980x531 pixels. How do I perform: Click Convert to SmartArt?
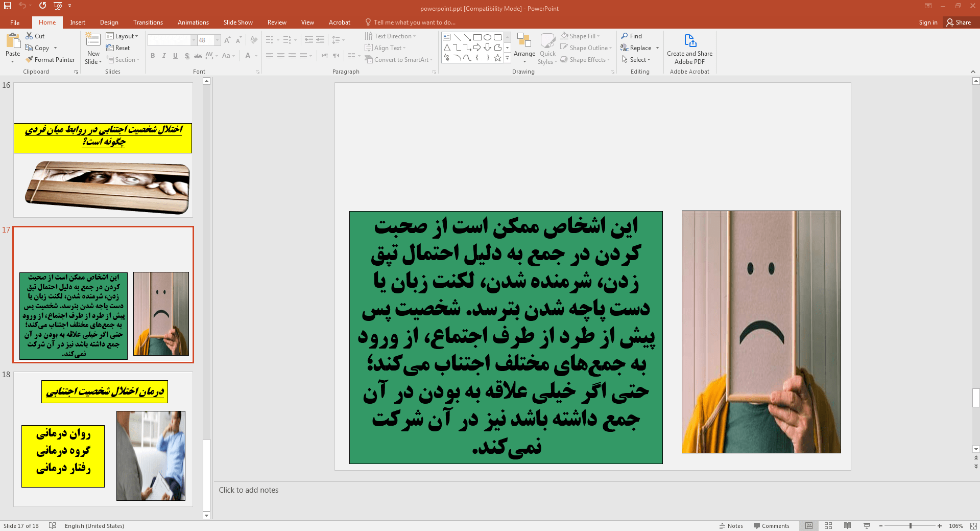[399, 60]
